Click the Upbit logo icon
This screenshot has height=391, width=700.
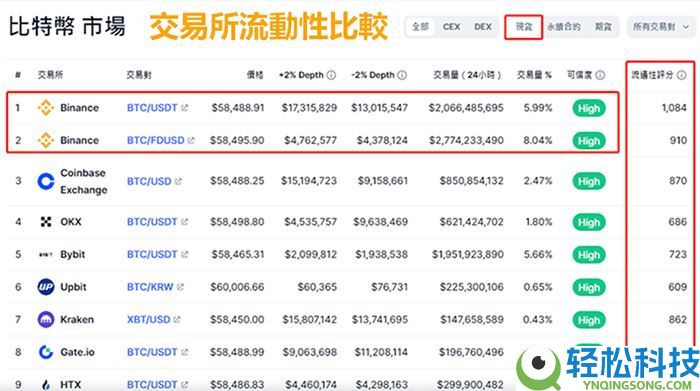pyautogui.click(x=46, y=287)
